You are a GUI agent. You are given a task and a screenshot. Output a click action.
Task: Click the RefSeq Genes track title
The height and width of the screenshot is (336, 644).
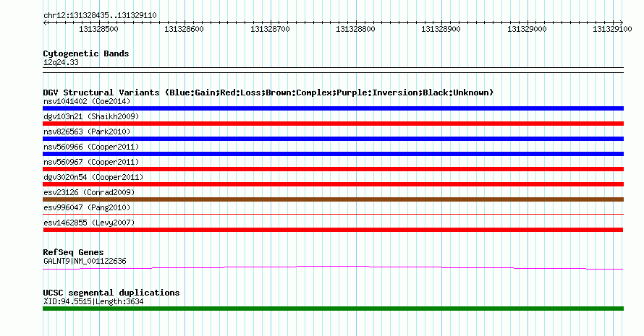(x=73, y=252)
